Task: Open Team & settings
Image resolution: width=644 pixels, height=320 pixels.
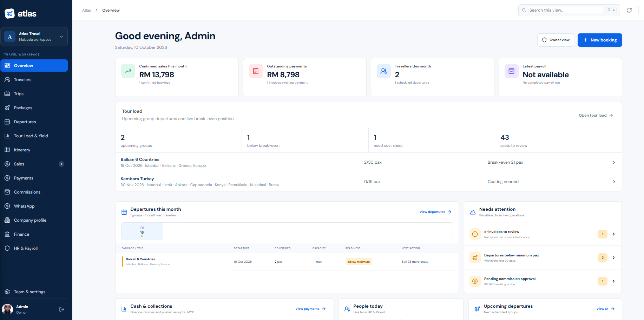Action: coord(34,292)
